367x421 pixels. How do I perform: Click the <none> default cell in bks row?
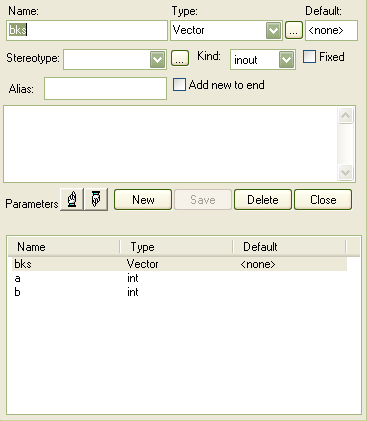[258, 264]
